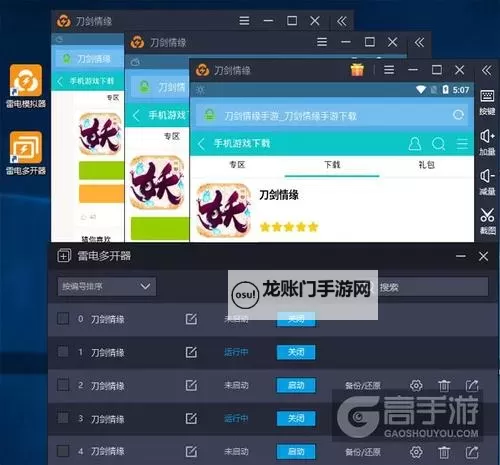Click the gift box icon in front emulator titlebar

click(x=357, y=70)
